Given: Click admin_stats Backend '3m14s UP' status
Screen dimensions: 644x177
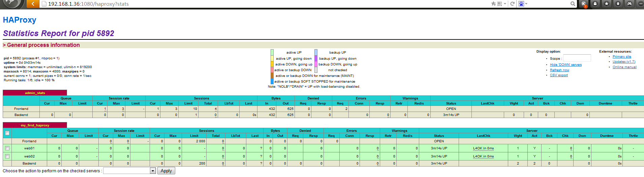Looking at the screenshot, I should (x=451, y=115).
